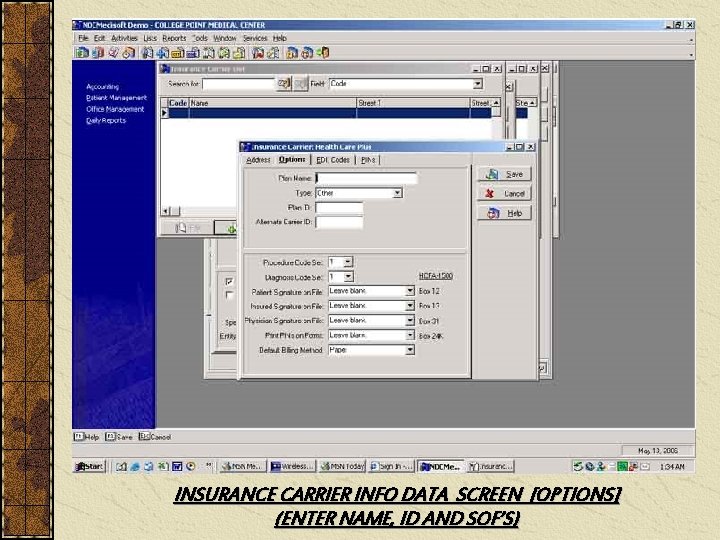Click row selector arrow in carrier list
Viewport: 720px width, 540px height.
[x=164, y=113]
